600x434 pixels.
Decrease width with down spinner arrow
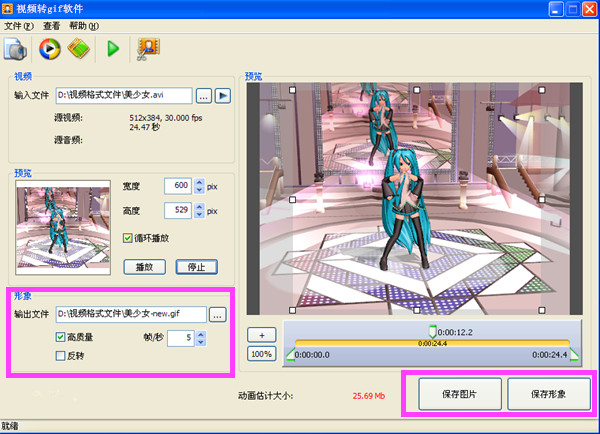point(199,190)
